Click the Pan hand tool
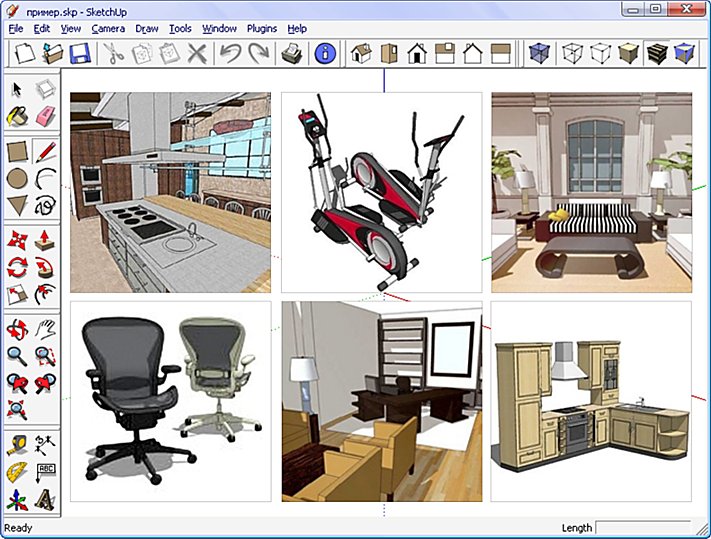This screenshot has height=539, width=711. click(46, 330)
